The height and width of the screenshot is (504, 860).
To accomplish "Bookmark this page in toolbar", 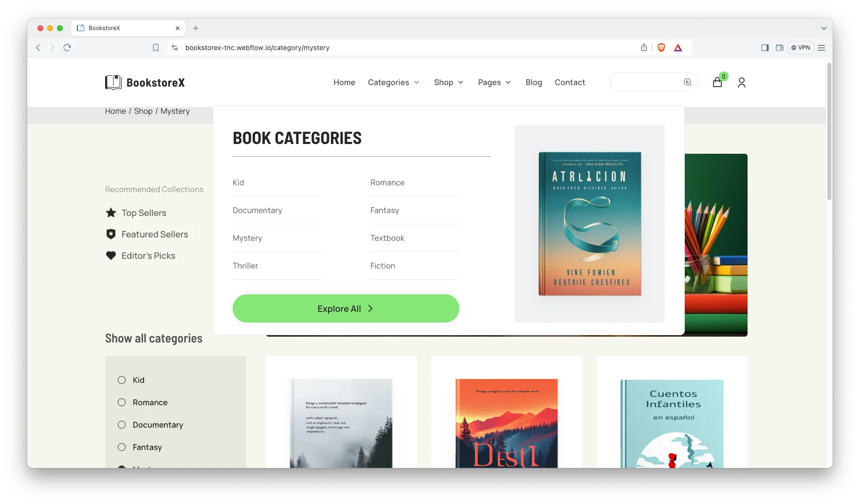I will pyautogui.click(x=156, y=48).
